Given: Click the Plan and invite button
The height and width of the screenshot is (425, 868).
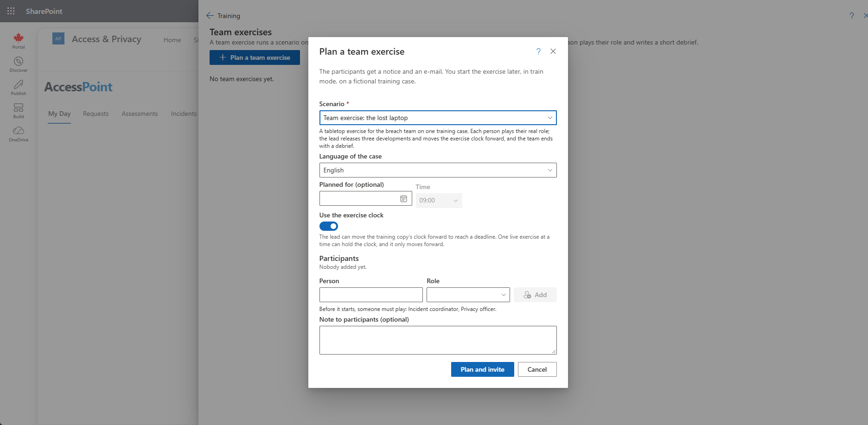Looking at the screenshot, I should click(483, 369).
